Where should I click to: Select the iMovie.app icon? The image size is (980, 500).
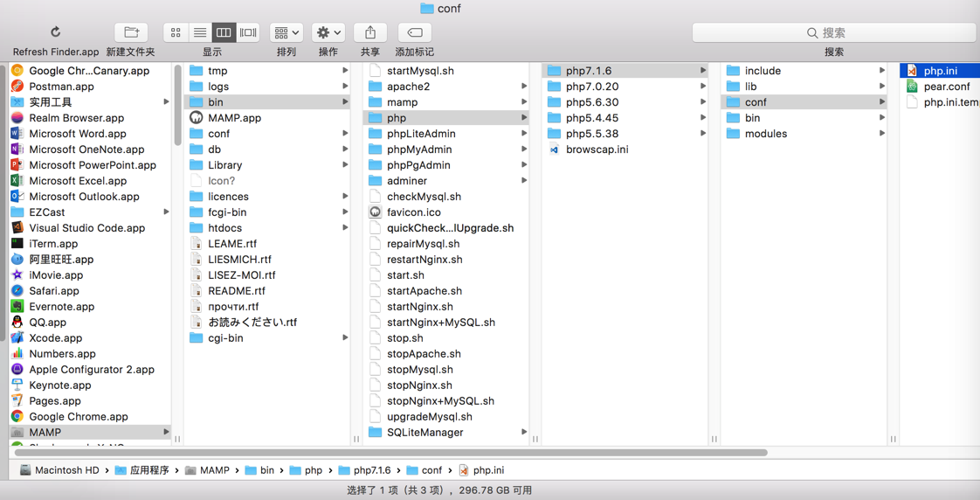point(17,274)
